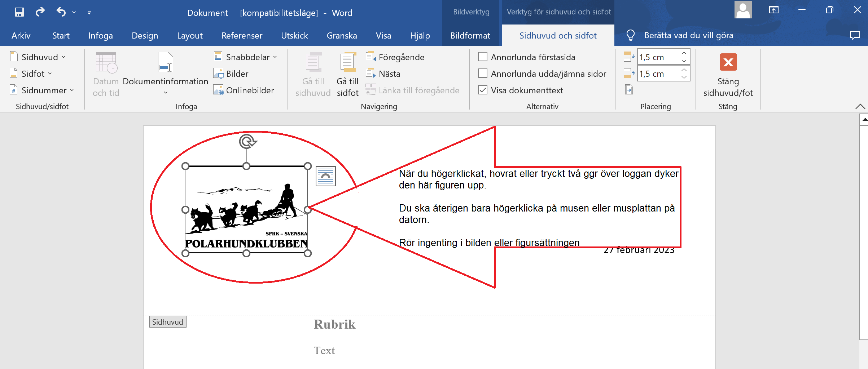Click the Gå till sidhuvud icon

[x=313, y=63]
